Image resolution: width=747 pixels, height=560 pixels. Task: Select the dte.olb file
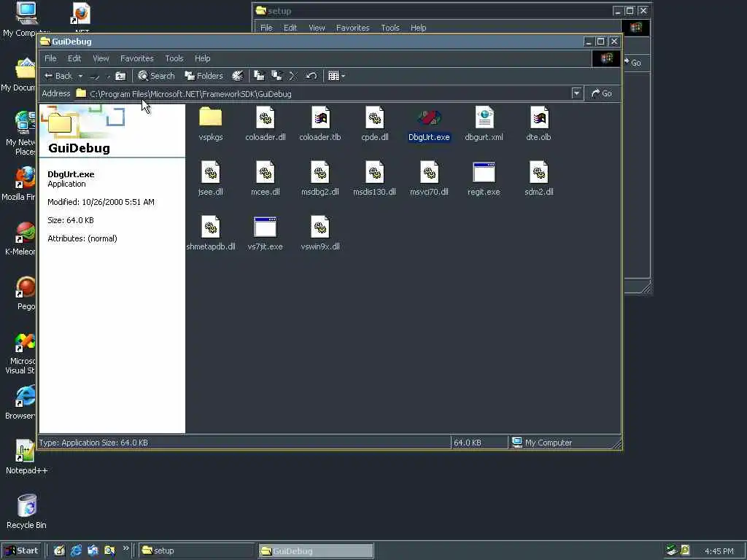click(539, 124)
